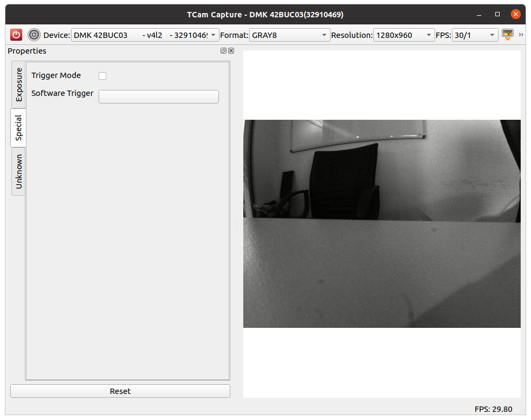Click the live camera preview image
Viewport: 531px width, 420px height.
382,223
